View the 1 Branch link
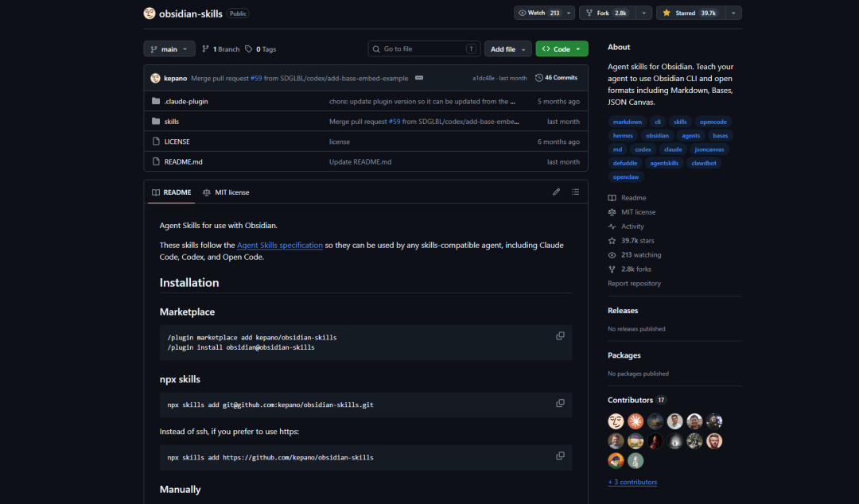This screenshot has height=504, width=859. click(221, 48)
